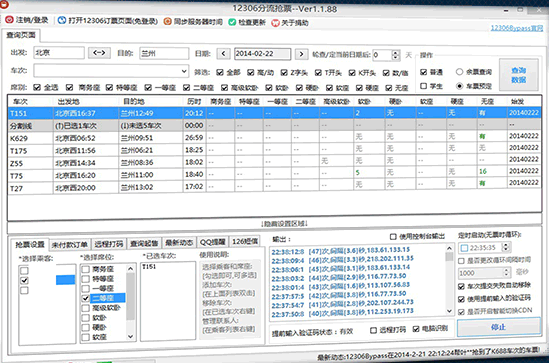Go to next date with > arrow
Viewport: 549px width, 363px height.
[301, 54]
